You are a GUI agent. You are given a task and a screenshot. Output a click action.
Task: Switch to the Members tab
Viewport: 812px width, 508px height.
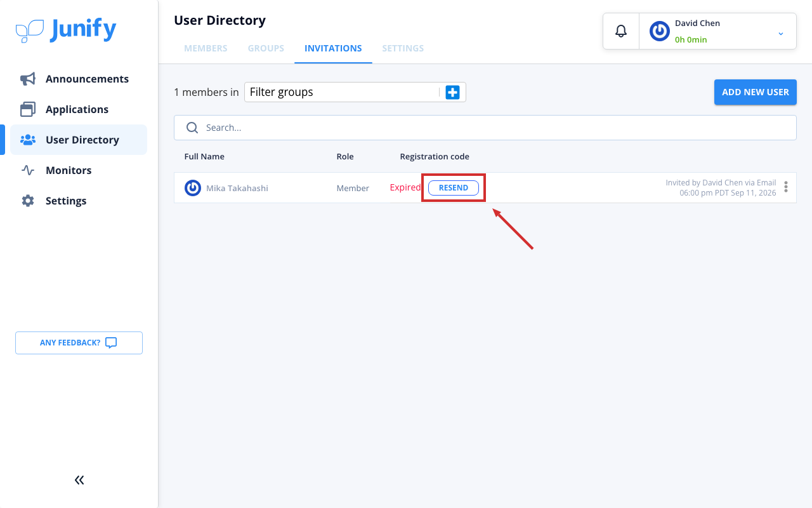[206, 48]
